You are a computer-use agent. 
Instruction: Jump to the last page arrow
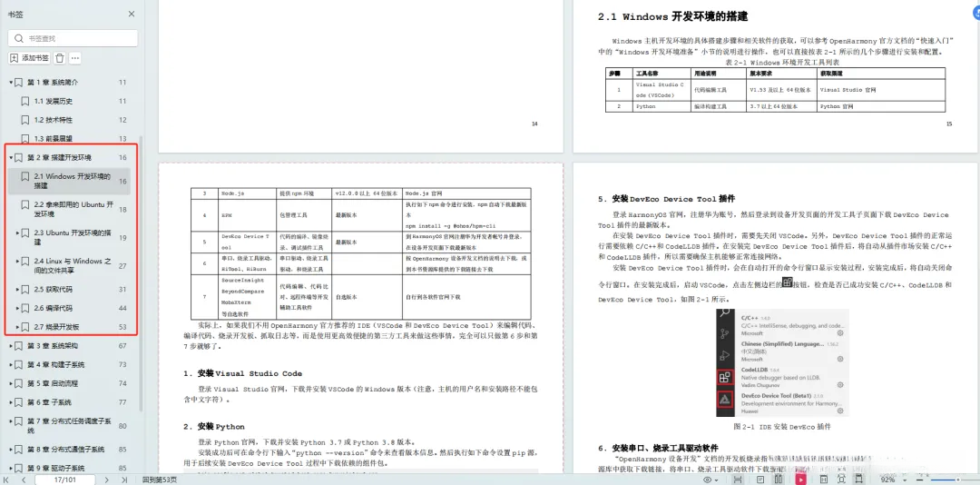123,480
